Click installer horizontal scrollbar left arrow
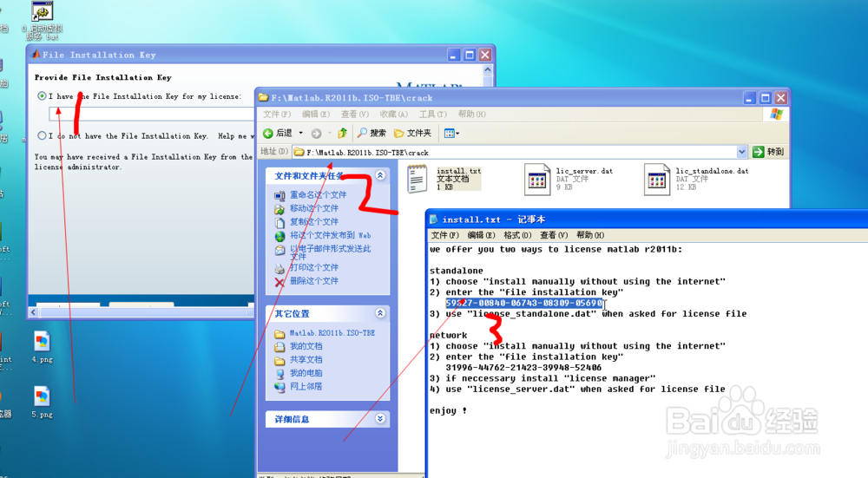Screen dimensions: 868x478 click(33, 312)
